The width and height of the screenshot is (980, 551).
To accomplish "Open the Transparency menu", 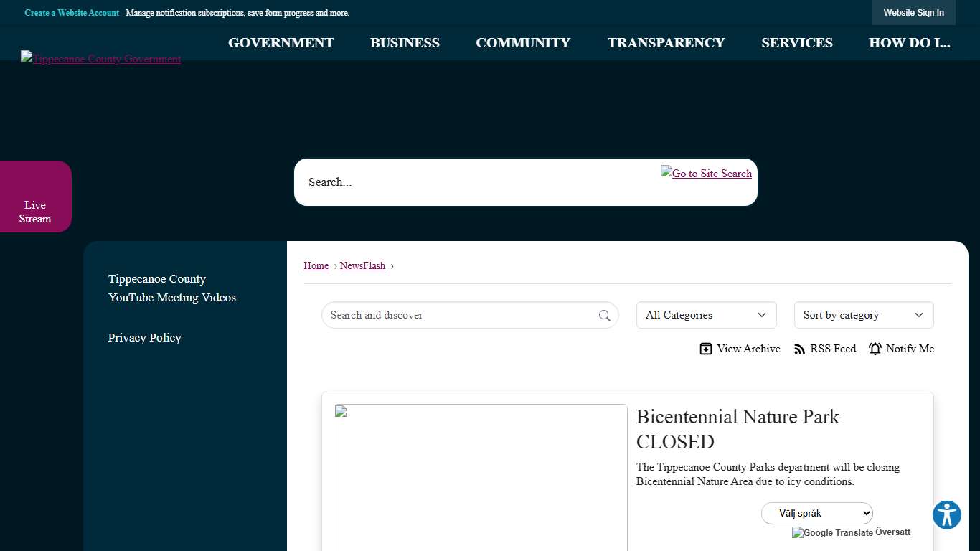I will point(666,43).
